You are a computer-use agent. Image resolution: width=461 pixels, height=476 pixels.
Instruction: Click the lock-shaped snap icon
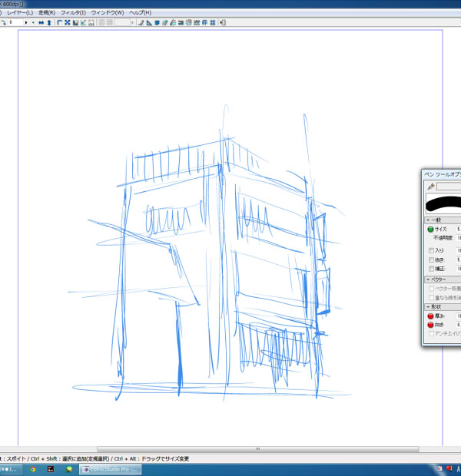pos(165,22)
